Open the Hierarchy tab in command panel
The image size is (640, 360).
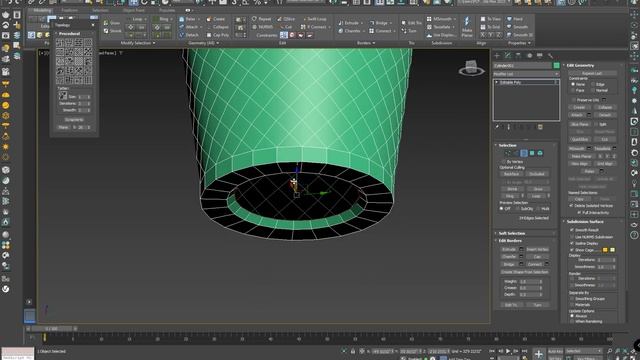coord(518,56)
